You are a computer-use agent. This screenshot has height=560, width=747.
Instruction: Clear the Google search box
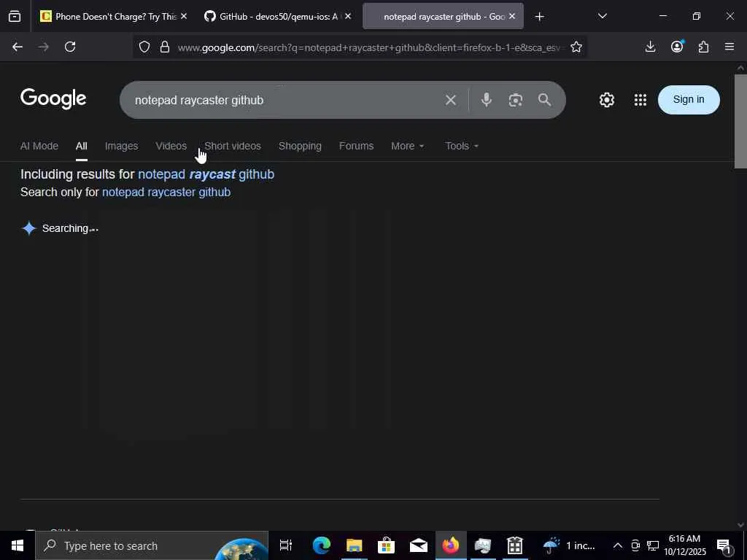[x=451, y=100]
